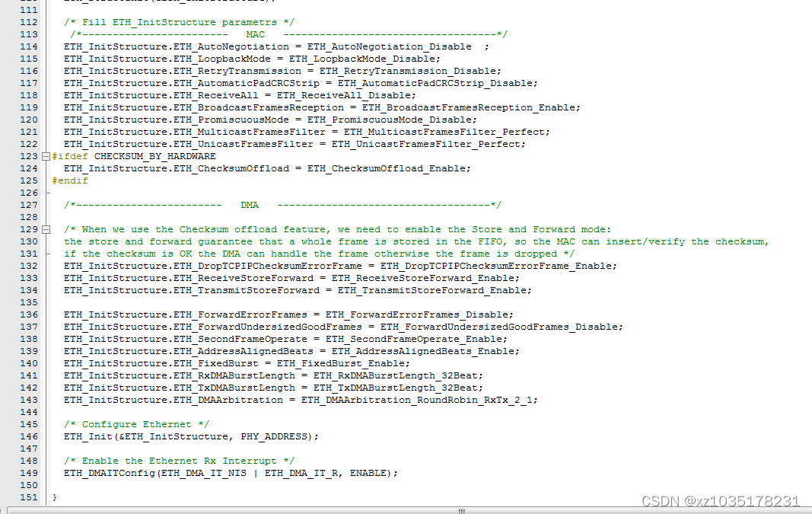
Task: Click ETH_DMA_IT_R flag
Action: (x=303, y=473)
